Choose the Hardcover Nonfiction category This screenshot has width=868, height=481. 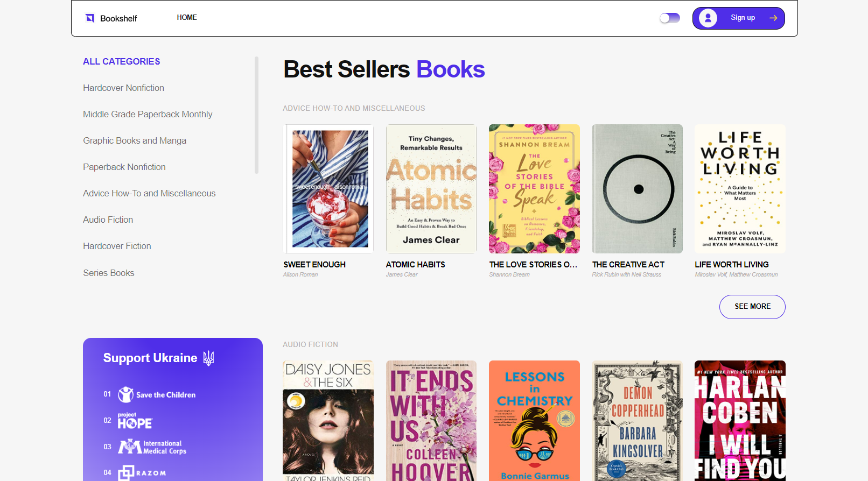(123, 88)
